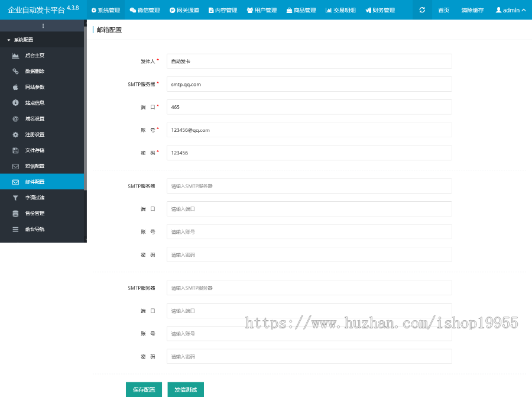
Task: Focus the 发件人 field containing 自动发卡
Action: tap(309, 61)
